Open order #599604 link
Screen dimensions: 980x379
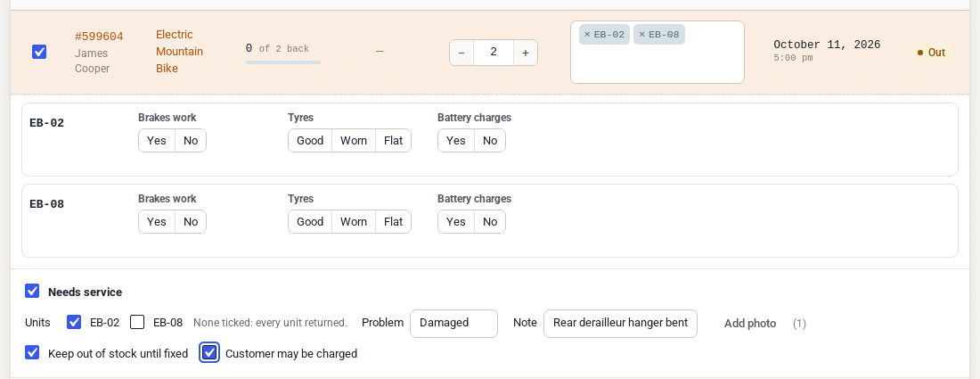[x=99, y=37]
